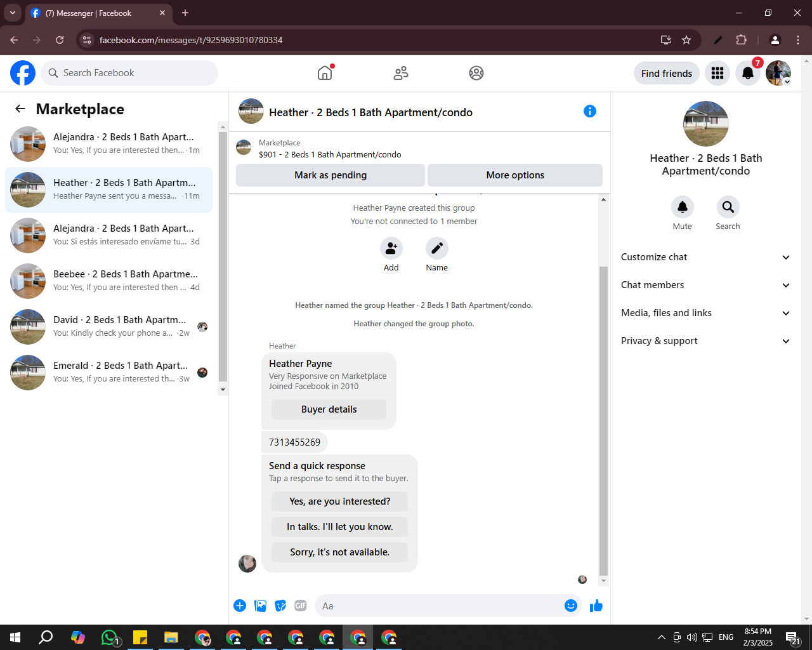The height and width of the screenshot is (650, 812).
Task: Reload the browser page
Action: (x=60, y=40)
